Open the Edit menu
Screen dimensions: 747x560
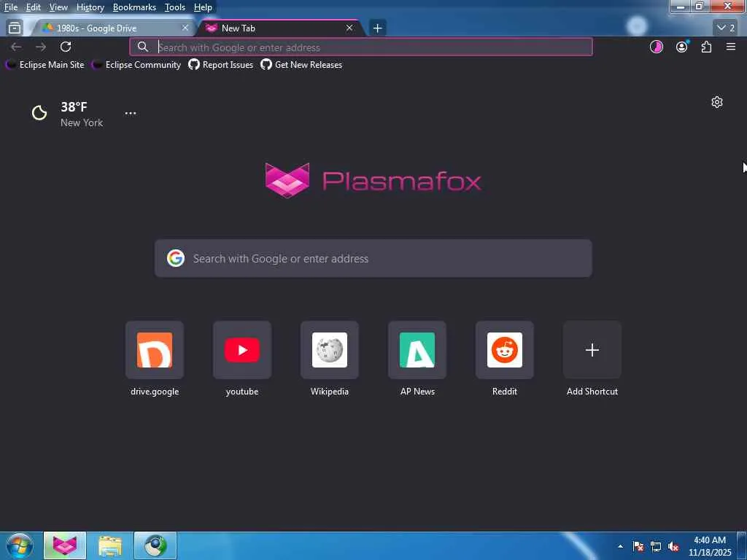pos(33,7)
